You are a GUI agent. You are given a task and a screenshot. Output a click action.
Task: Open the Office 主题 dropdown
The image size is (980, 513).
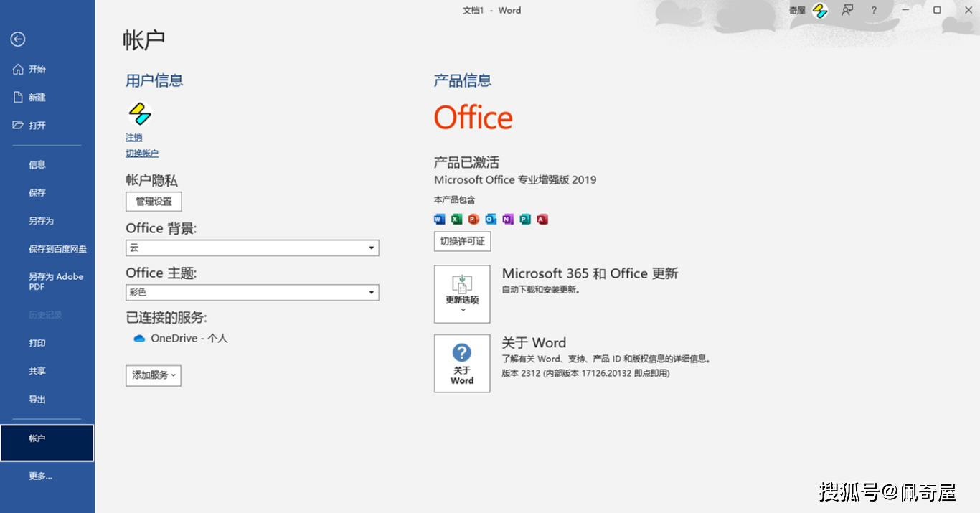pyautogui.click(x=372, y=292)
